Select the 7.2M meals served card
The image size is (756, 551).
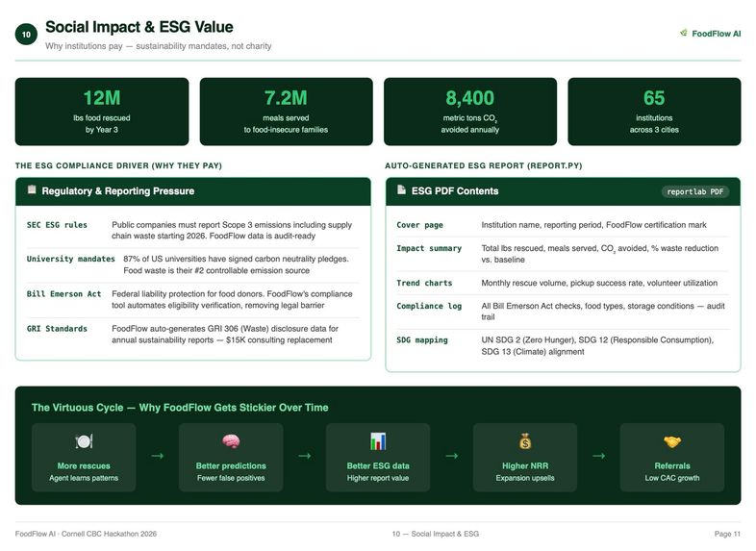286,112
